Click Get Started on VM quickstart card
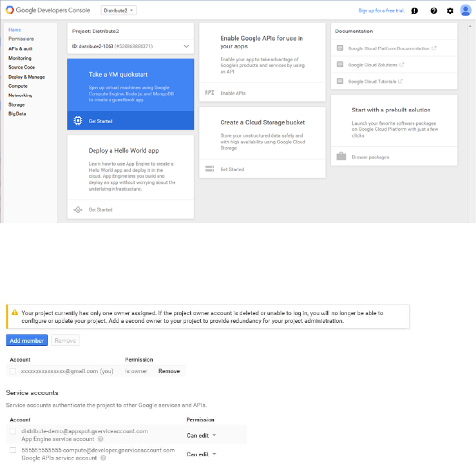This screenshot has width=476, height=464. [100, 121]
